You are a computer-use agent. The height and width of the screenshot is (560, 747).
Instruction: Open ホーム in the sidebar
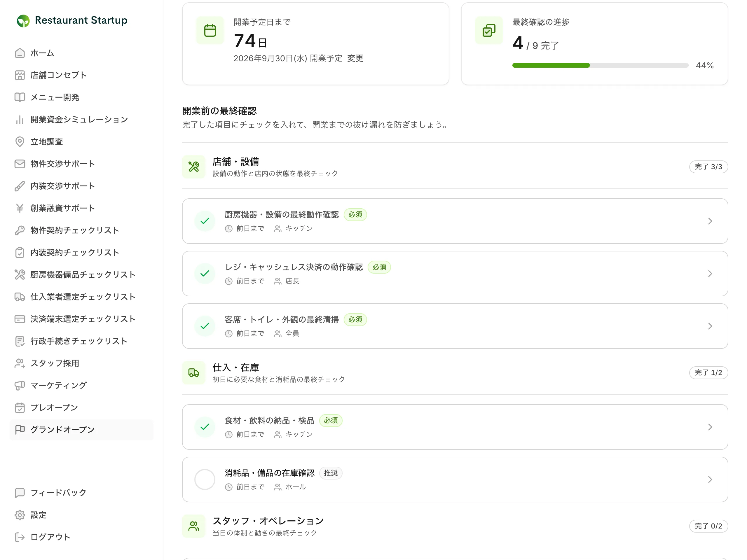(81, 53)
